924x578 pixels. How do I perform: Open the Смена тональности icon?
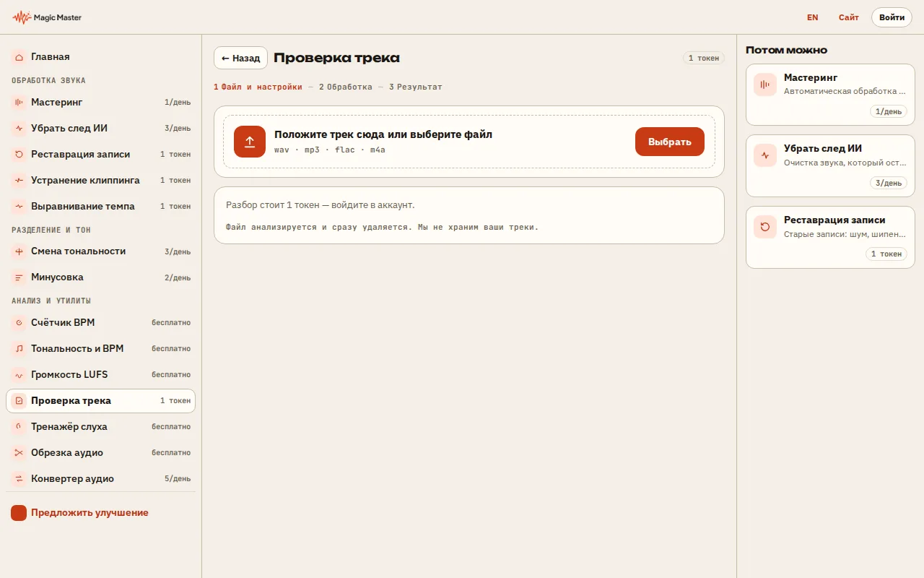tap(19, 251)
